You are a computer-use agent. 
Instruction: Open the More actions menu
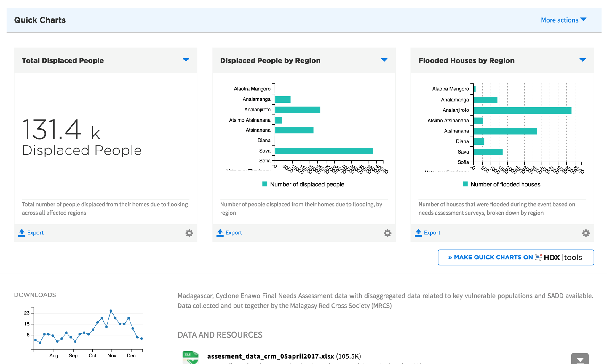[x=563, y=20]
